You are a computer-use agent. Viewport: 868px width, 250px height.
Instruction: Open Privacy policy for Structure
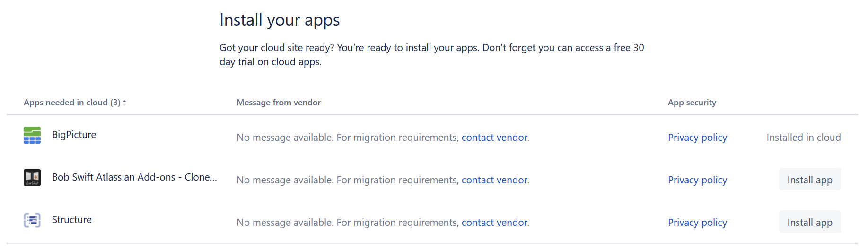pyautogui.click(x=697, y=223)
